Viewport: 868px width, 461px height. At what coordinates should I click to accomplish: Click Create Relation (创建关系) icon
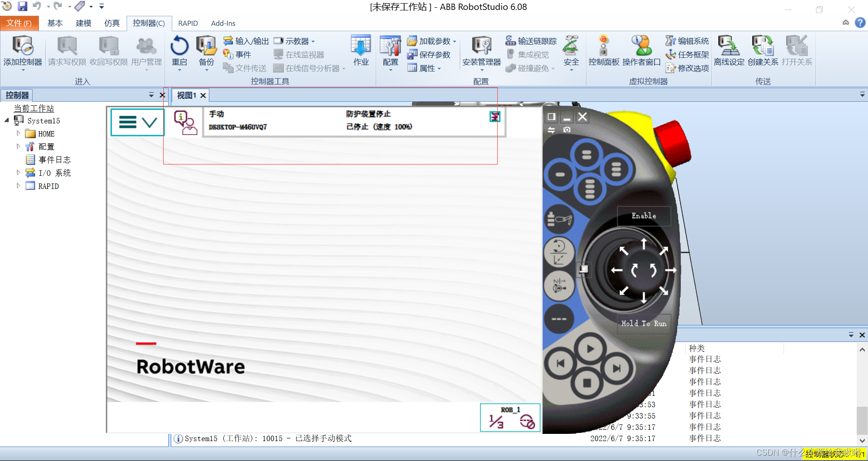(763, 51)
